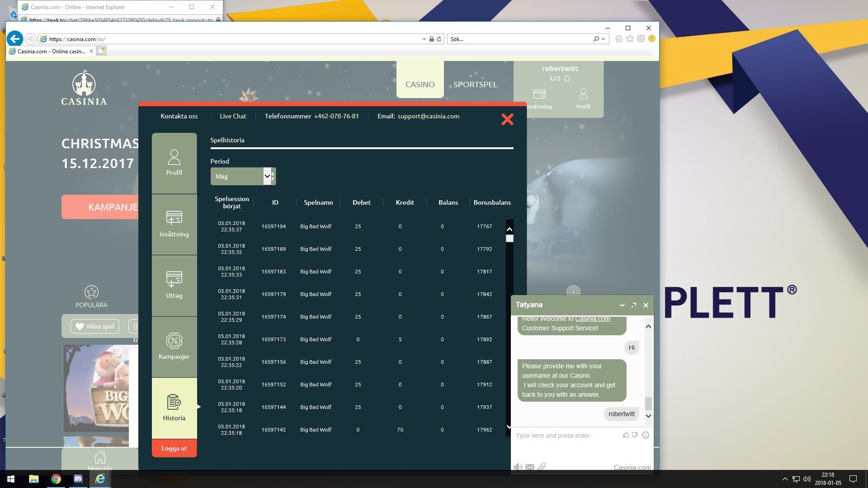868x488 pixels.
Task: Click the Logga ut button
Action: tap(174, 448)
